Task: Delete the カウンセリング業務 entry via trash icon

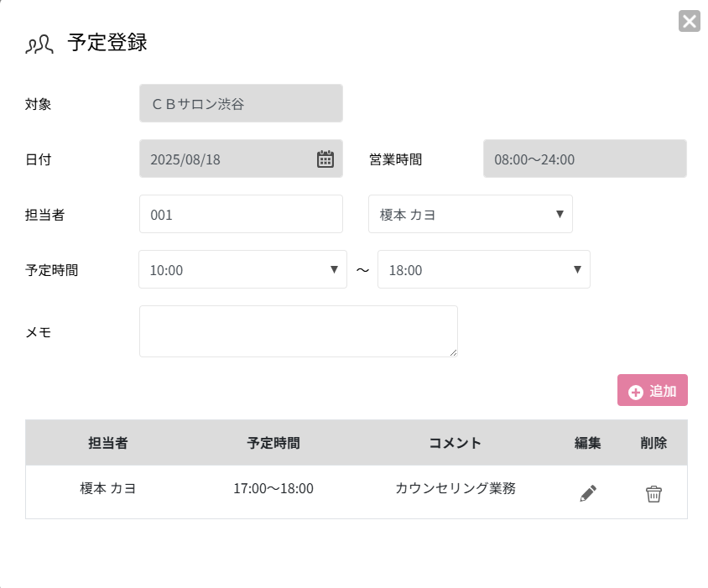Action: pyautogui.click(x=653, y=494)
